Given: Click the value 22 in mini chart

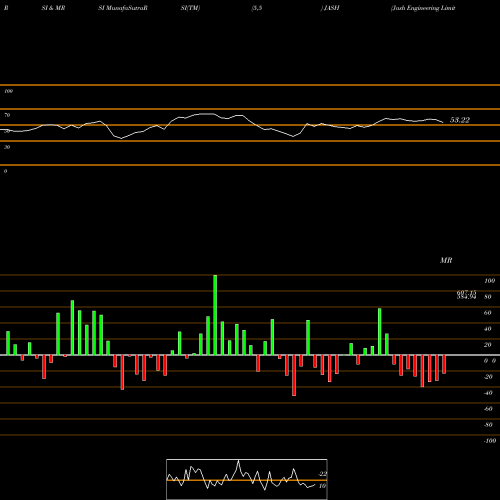Looking at the screenshot, I should click(x=323, y=474).
